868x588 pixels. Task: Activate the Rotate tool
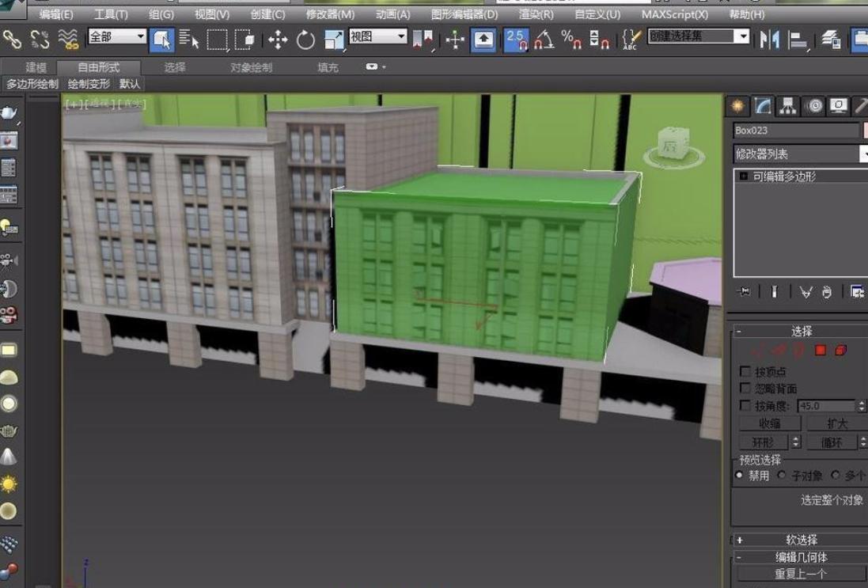(x=305, y=39)
